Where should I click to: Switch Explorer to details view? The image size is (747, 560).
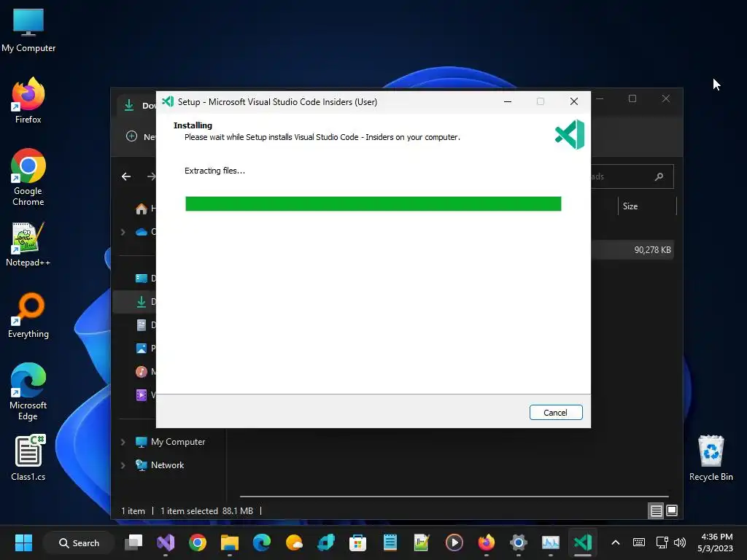click(x=656, y=511)
